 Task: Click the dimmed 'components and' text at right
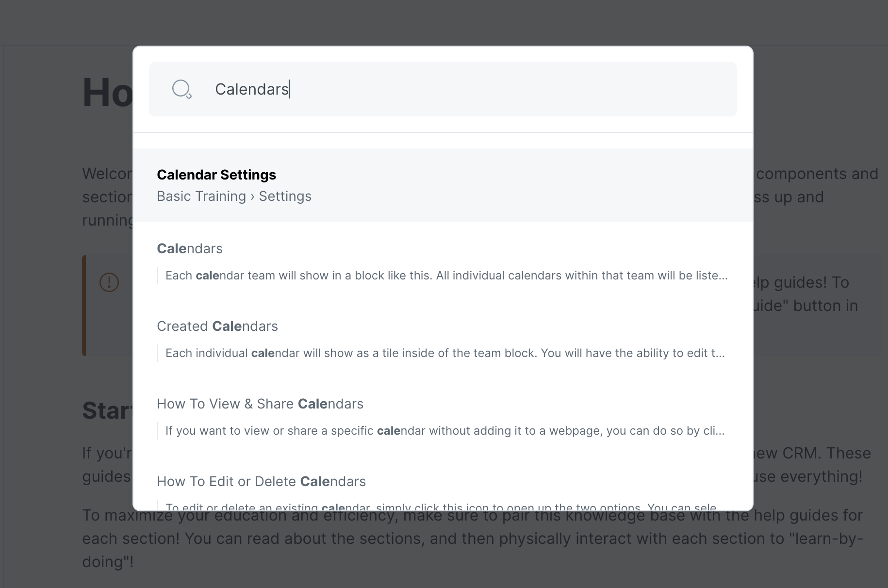817,174
